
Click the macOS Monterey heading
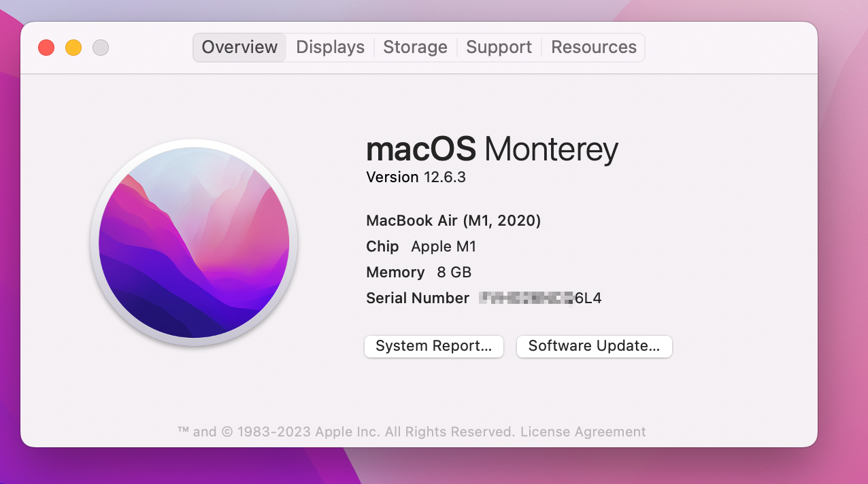point(491,148)
